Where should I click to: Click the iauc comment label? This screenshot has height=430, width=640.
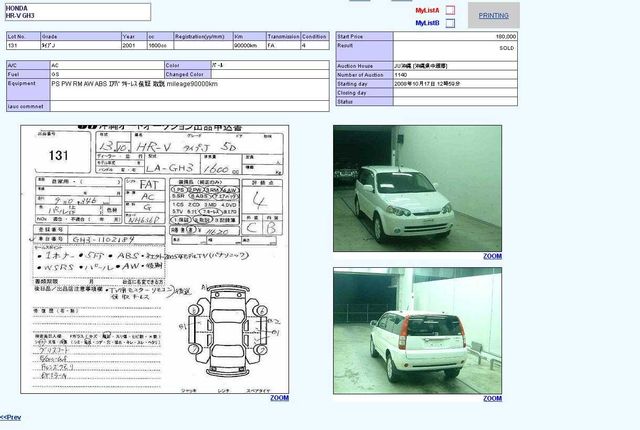28,106
